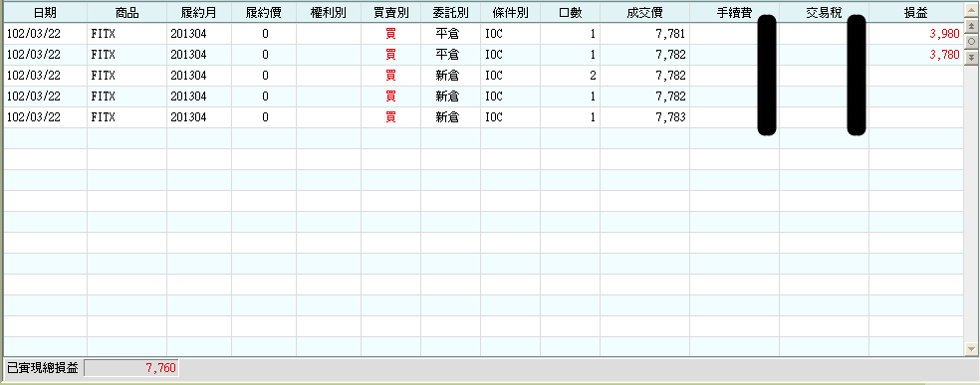Screen dimensions: 980x385
Task: Click FITX in the row priced 7,783
Action: (104, 117)
